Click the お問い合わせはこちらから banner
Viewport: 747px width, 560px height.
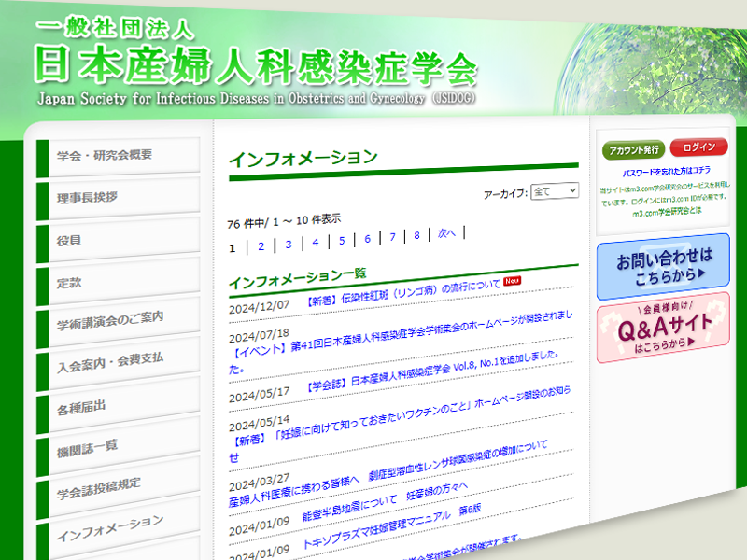(663, 266)
